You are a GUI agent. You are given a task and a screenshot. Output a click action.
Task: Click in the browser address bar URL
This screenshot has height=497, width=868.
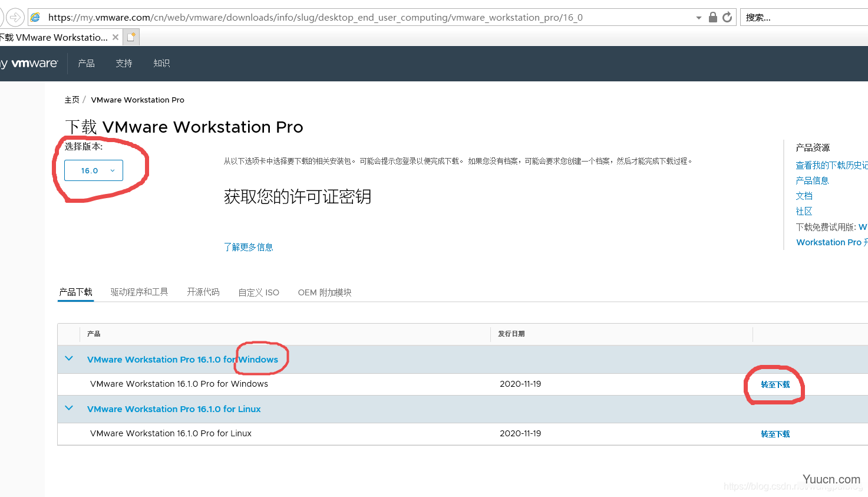[x=315, y=17]
